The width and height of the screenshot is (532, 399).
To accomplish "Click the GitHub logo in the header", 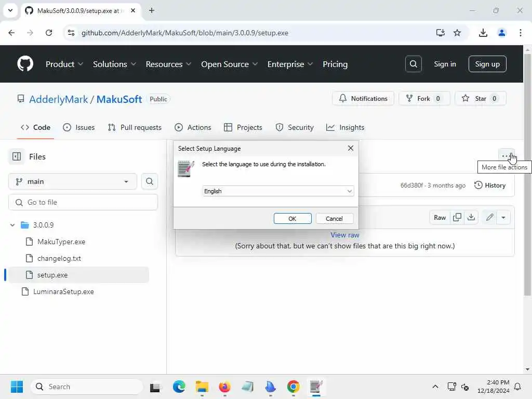I will point(25,64).
